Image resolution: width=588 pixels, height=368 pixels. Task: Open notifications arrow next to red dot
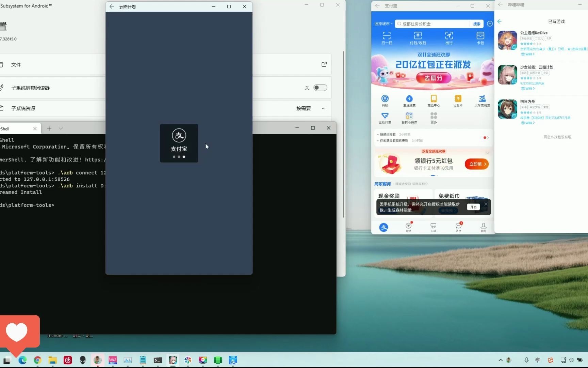point(488,138)
